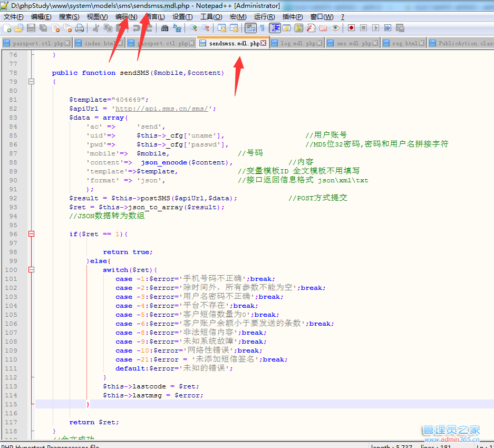Run macro multiple times icon
The height and width of the screenshot is (448, 494).
[388, 28]
